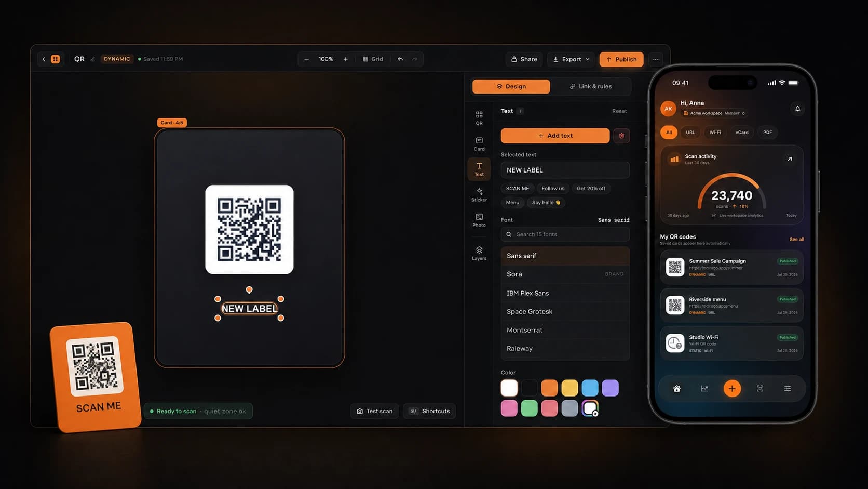Screen dimensions: 868x489
Task: Pick the orange color swatch
Action: [x=549, y=388]
